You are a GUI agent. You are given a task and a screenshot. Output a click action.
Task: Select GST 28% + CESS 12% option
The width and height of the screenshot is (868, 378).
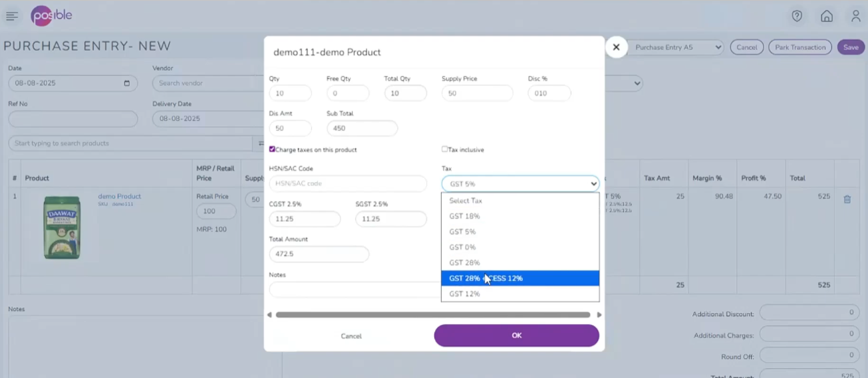[520, 278]
